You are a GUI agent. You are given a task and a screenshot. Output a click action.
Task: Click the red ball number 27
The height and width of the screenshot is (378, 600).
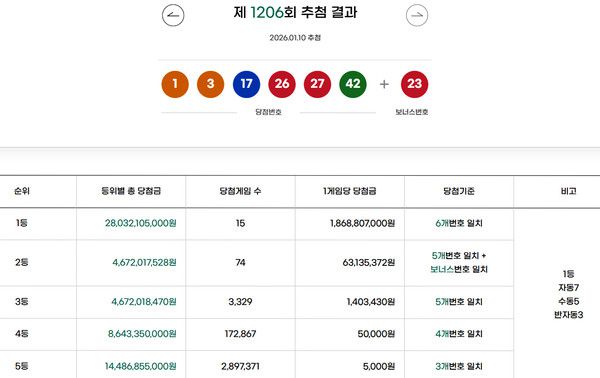coord(317,84)
